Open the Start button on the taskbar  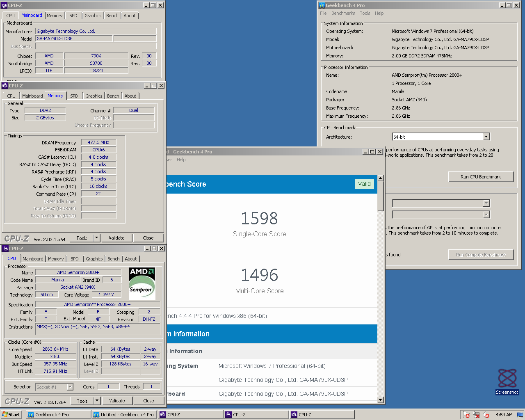click(x=11, y=415)
